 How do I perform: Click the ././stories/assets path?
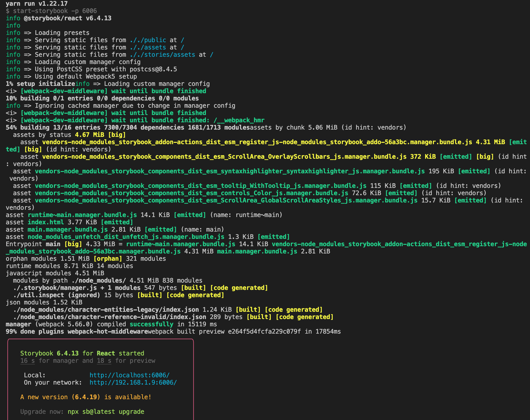(x=162, y=55)
